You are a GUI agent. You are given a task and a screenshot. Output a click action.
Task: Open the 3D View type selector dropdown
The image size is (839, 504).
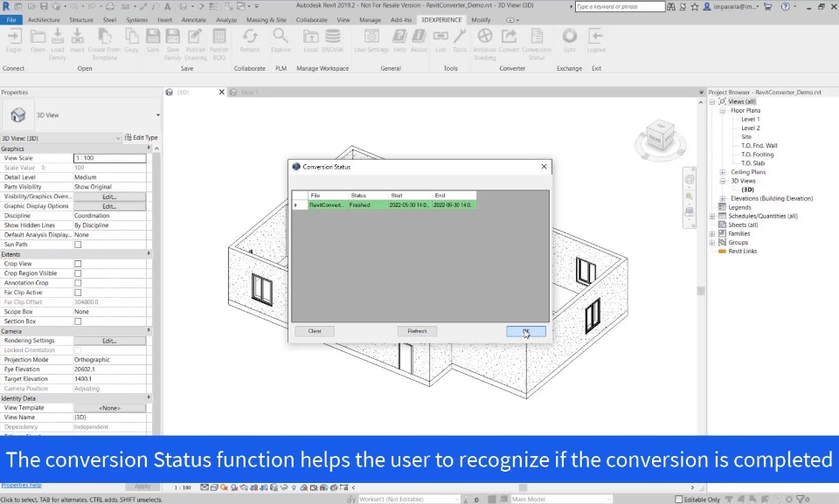click(158, 115)
